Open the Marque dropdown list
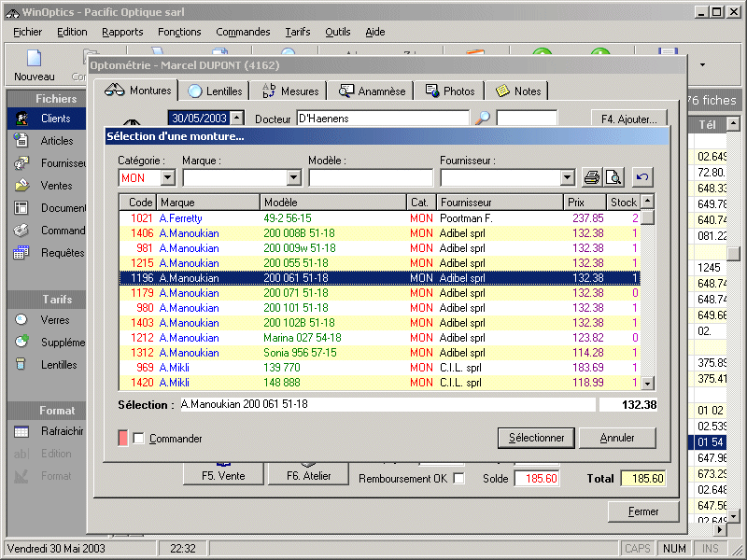 (293, 177)
